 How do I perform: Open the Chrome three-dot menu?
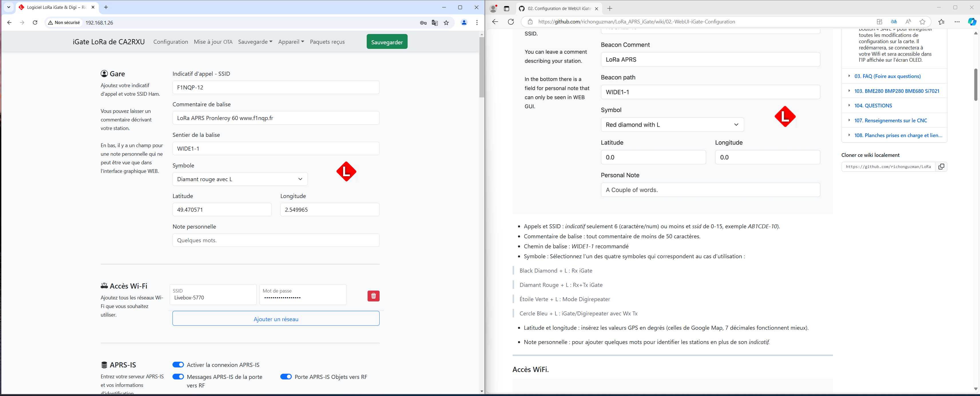pos(477,22)
